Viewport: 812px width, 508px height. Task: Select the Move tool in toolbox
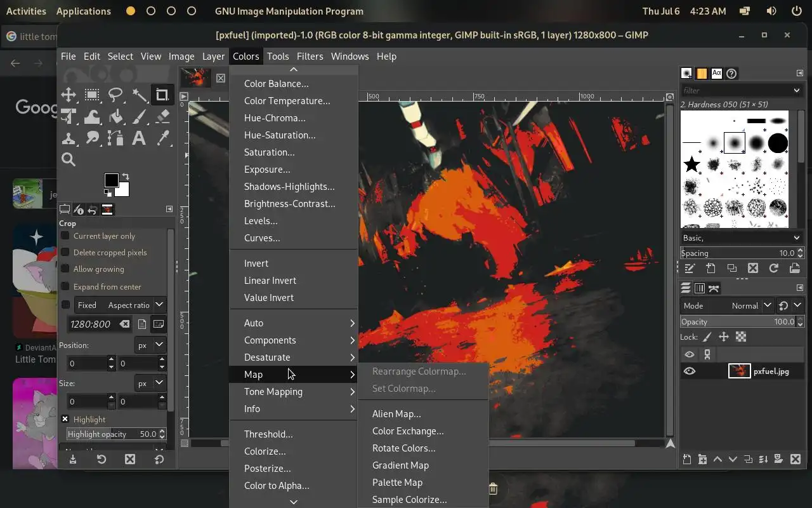pyautogui.click(x=69, y=95)
